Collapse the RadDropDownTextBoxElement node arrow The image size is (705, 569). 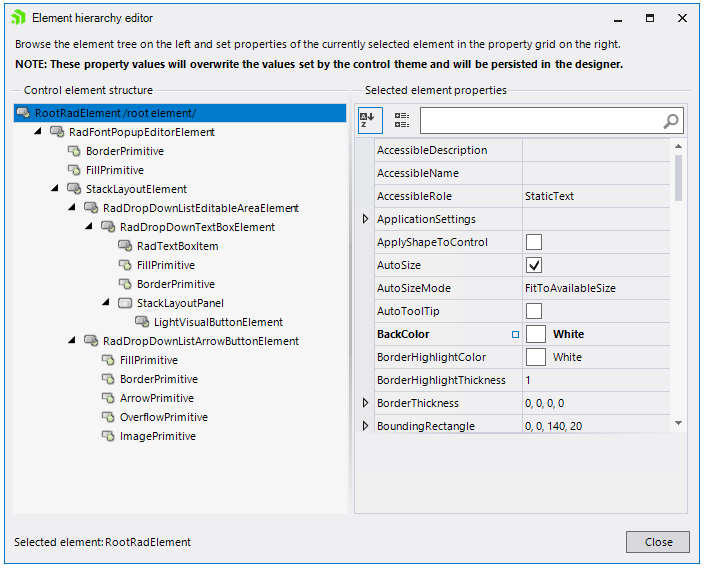[x=89, y=226]
